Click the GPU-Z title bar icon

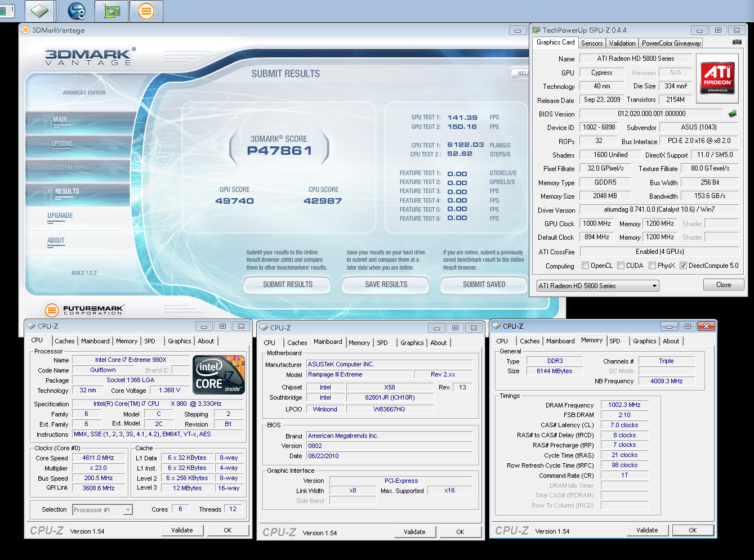coord(537,30)
